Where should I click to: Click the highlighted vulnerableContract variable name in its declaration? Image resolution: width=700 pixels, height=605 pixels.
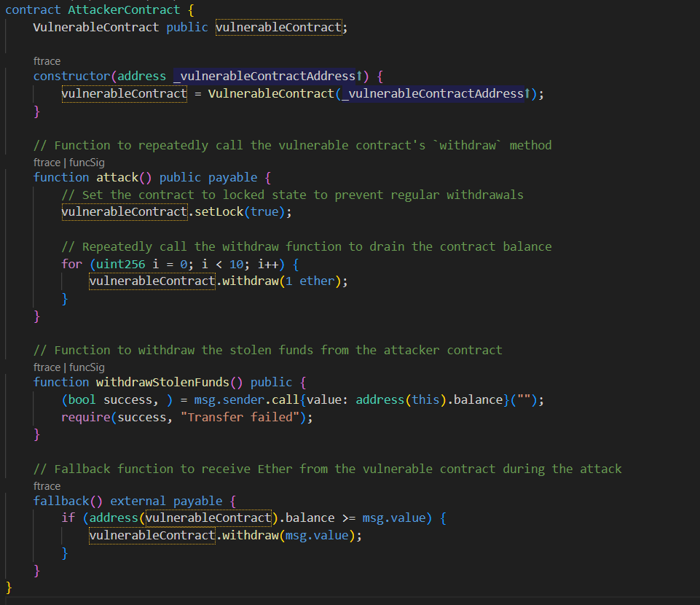(x=278, y=27)
